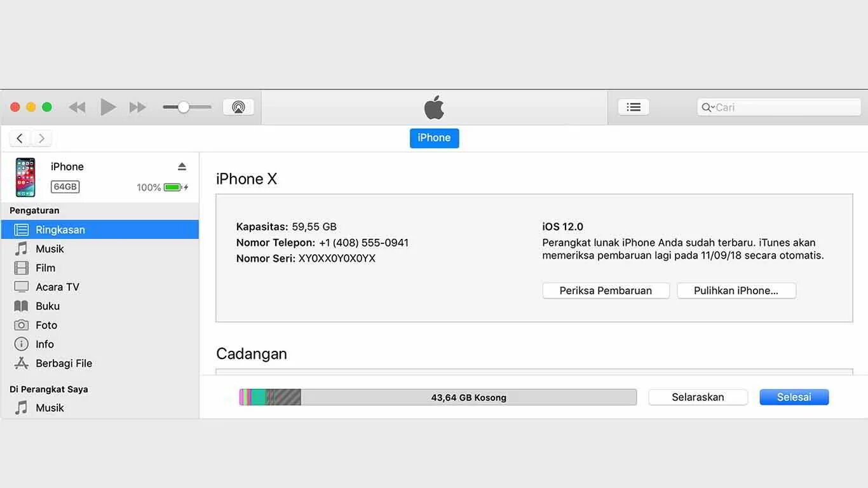
Task: Click the yellow minimize window button
Action: click(31, 107)
